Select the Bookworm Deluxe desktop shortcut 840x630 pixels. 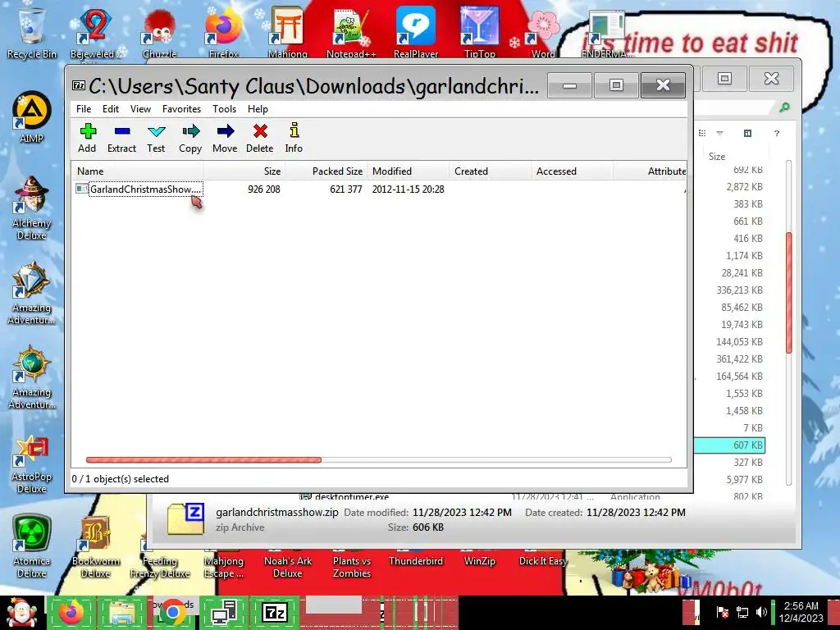96,546
